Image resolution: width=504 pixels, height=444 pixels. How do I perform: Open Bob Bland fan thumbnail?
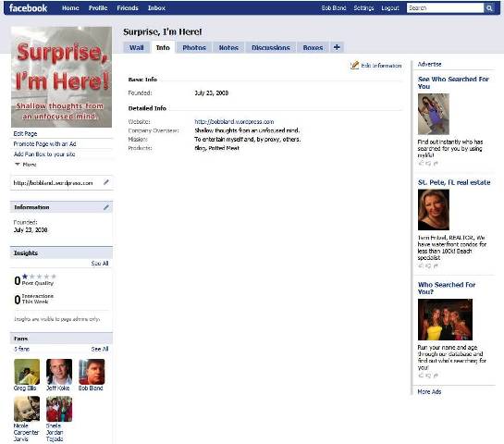coord(92,372)
